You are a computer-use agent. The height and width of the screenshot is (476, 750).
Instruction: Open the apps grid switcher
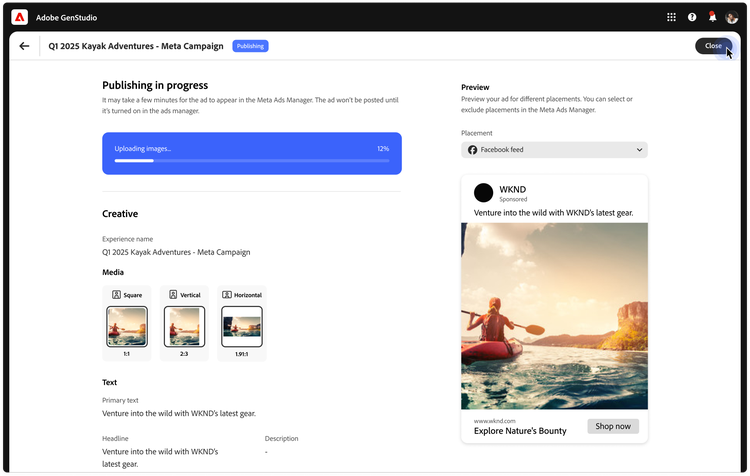coord(671,17)
